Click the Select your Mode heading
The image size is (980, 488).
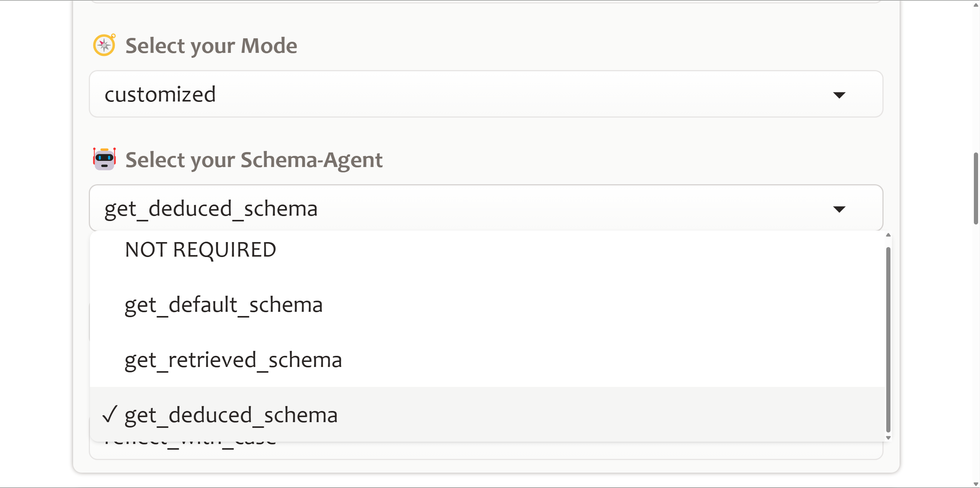tap(211, 46)
